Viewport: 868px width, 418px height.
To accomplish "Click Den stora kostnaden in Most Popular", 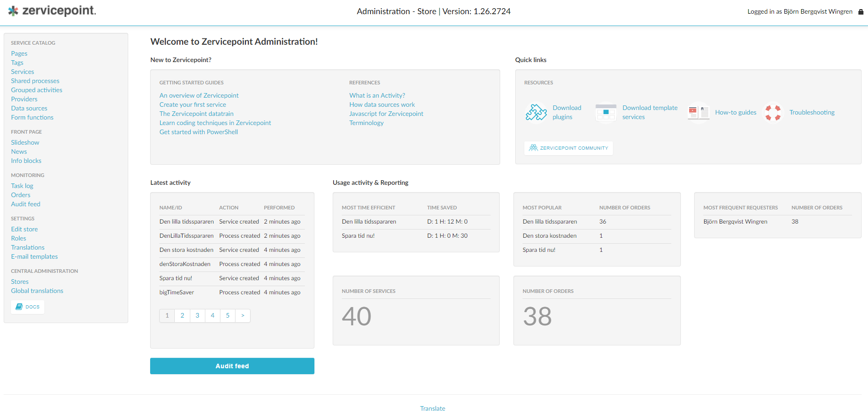I will [549, 235].
